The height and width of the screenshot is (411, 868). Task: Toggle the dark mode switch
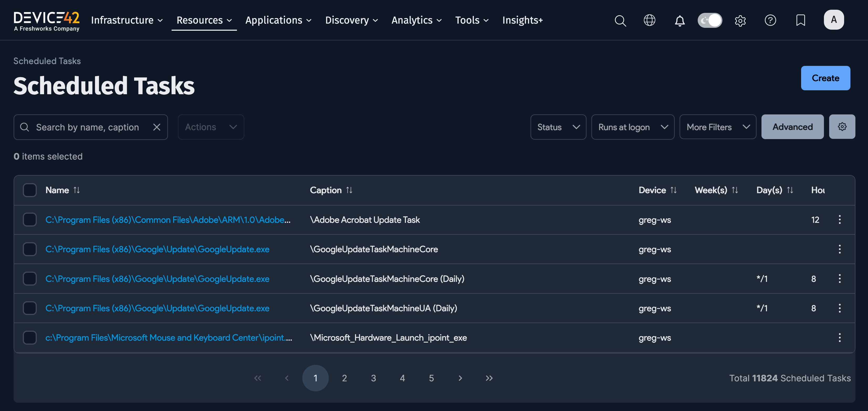coord(710,20)
